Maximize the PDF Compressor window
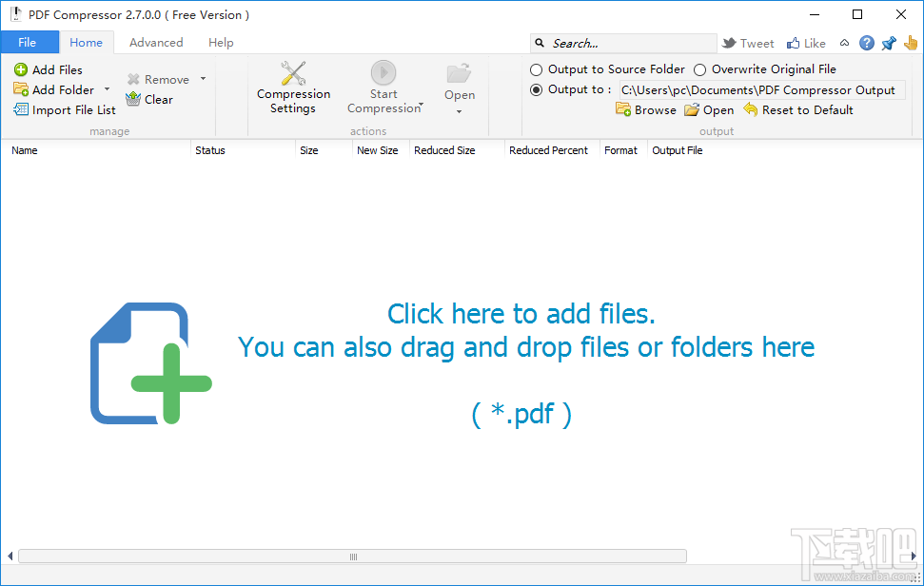The image size is (924, 586). coord(857,14)
